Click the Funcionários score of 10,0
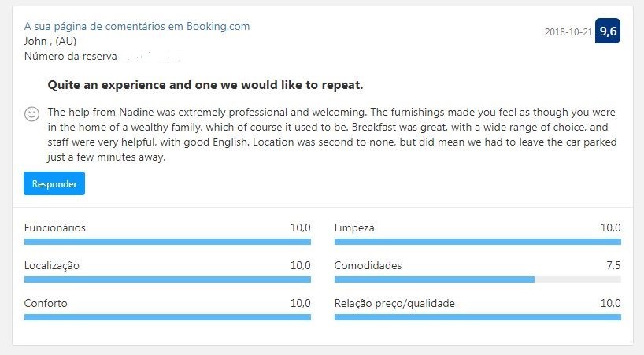Viewport: 644px width, 355px height. [x=300, y=227]
